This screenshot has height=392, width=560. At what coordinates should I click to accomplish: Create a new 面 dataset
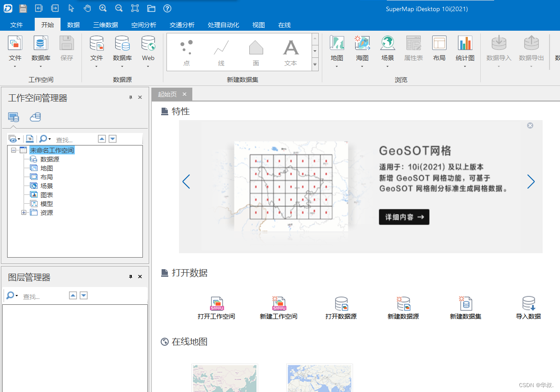point(256,52)
